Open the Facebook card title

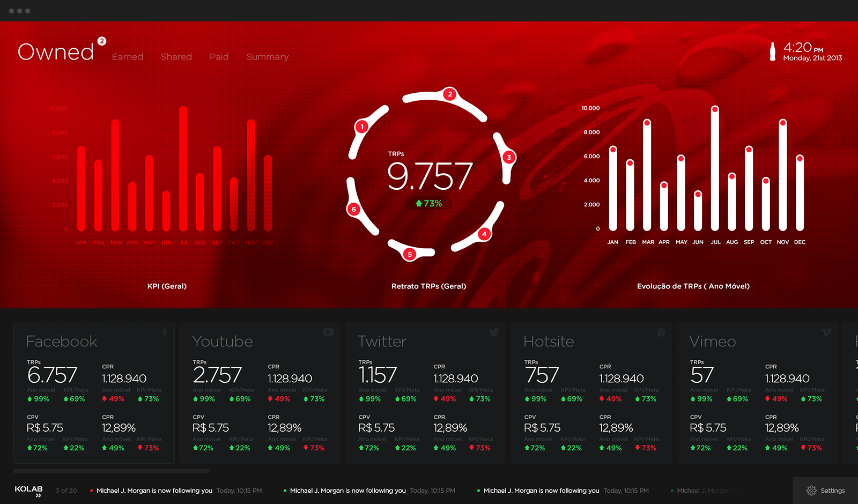[x=62, y=342]
